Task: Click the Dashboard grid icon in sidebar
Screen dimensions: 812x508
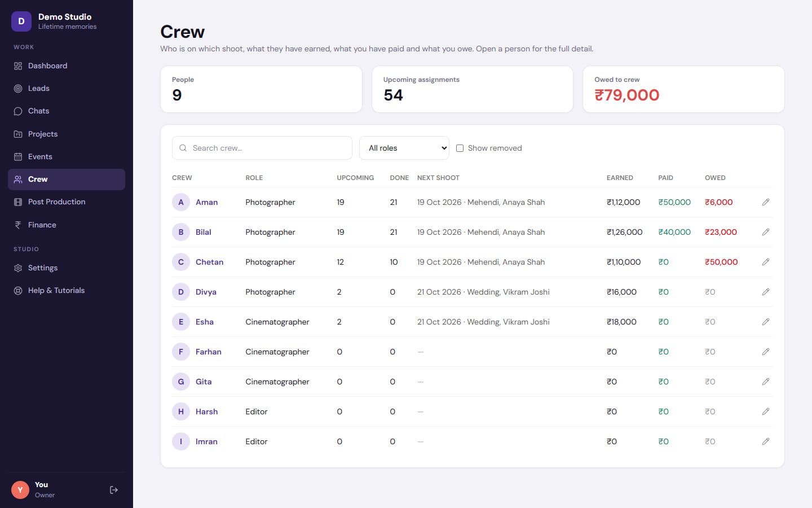Action: tap(18, 66)
